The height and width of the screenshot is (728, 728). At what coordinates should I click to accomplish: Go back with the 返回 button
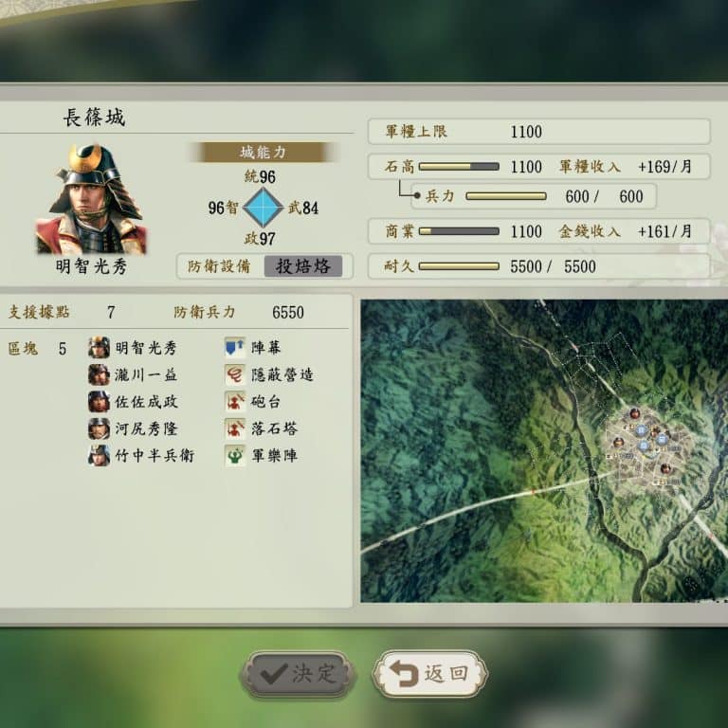click(430, 674)
